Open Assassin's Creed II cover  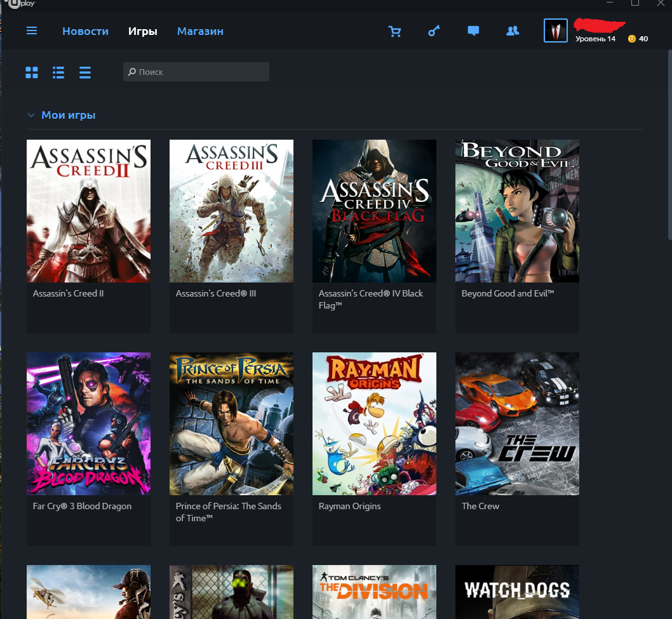[88, 211]
